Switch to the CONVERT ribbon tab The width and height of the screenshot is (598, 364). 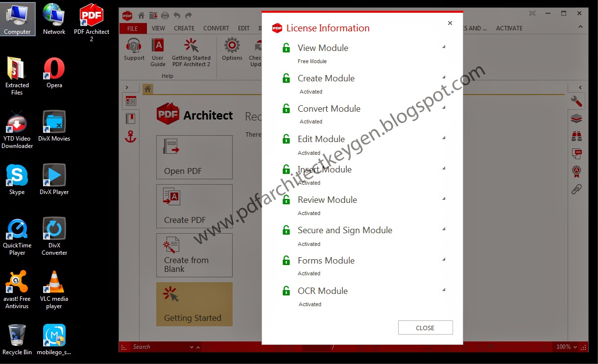(216, 28)
